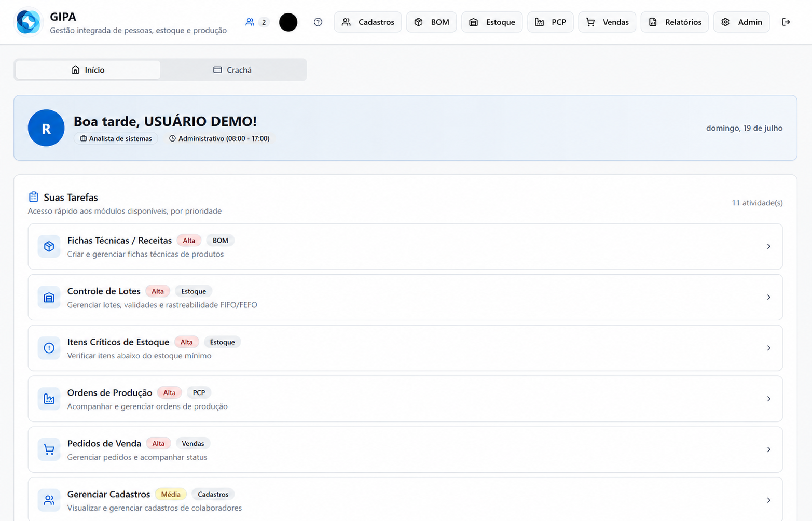This screenshot has height=521, width=812.
Task: Click the Ordens de Produção factory icon
Action: 49,399
